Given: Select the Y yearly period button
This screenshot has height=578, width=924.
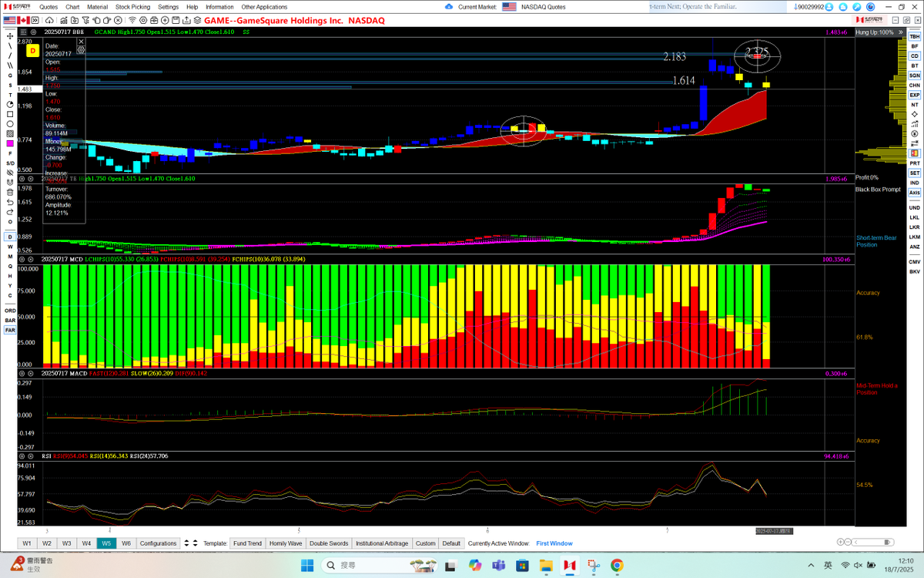Looking at the screenshot, I should [x=10, y=285].
